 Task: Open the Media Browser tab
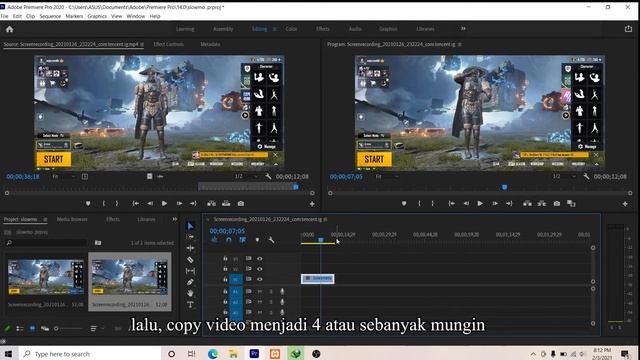click(x=72, y=219)
